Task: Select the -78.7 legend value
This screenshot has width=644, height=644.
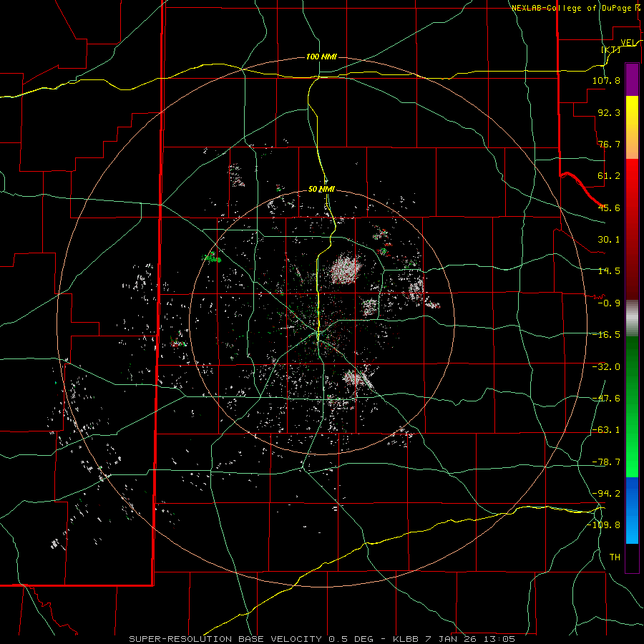Action: coord(606,462)
